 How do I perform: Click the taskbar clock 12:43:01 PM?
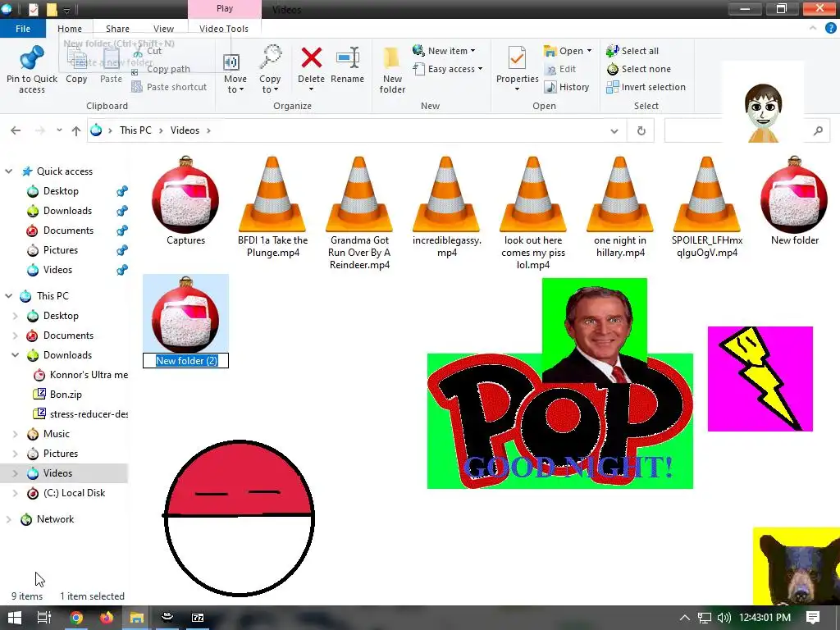click(x=765, y=618)
